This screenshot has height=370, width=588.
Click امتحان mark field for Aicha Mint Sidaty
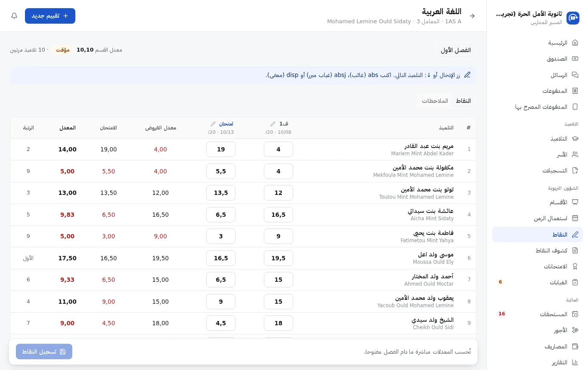point(221,215)
